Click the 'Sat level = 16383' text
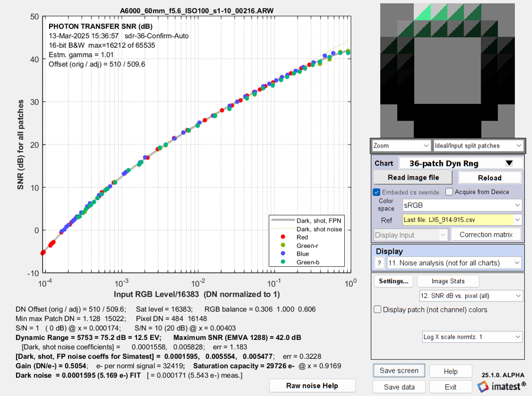The image size is (532, 396). tap(164, 309)
